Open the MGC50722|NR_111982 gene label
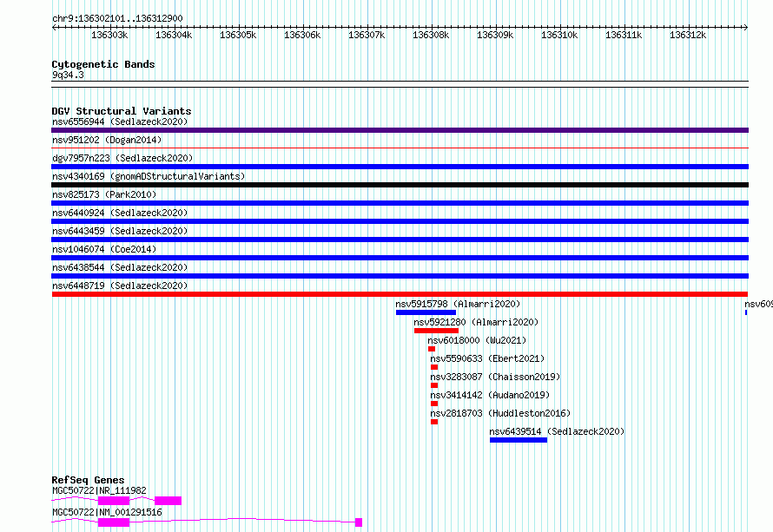This screenshot has width=773, height=532. coord(99,490)
